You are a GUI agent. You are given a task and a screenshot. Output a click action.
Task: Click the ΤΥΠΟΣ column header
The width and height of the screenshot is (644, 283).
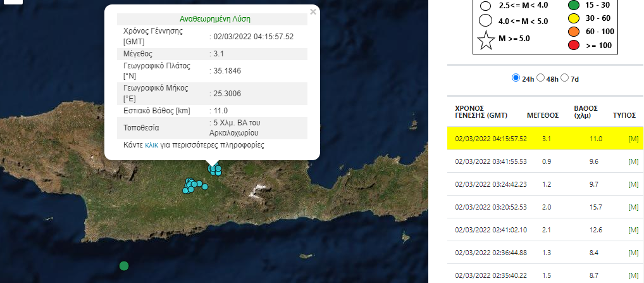click(624, 115)
